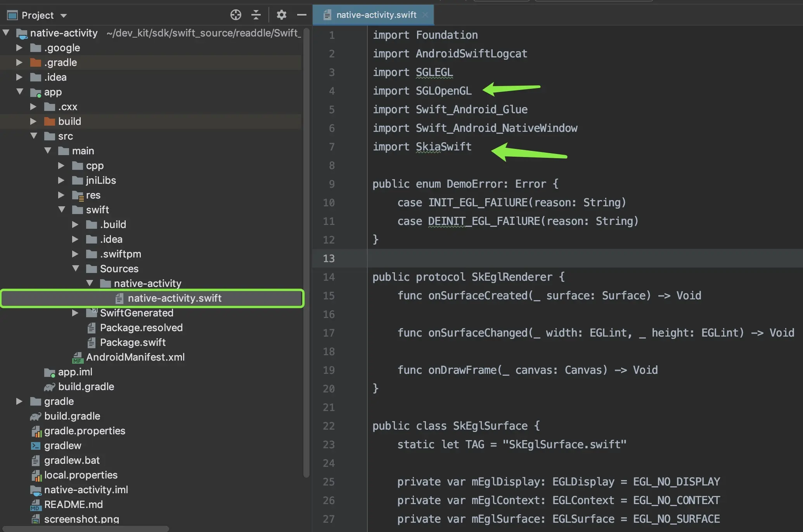The width and height of the screenshot is (803, 532).
Task: Click the gradlew terminal script icon
Action: 36,446
